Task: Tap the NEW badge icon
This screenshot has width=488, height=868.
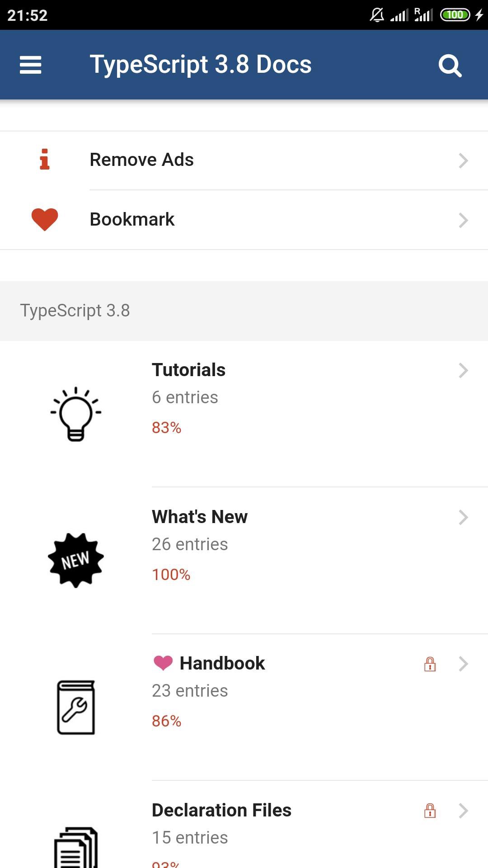Action: tap(76, 560)
